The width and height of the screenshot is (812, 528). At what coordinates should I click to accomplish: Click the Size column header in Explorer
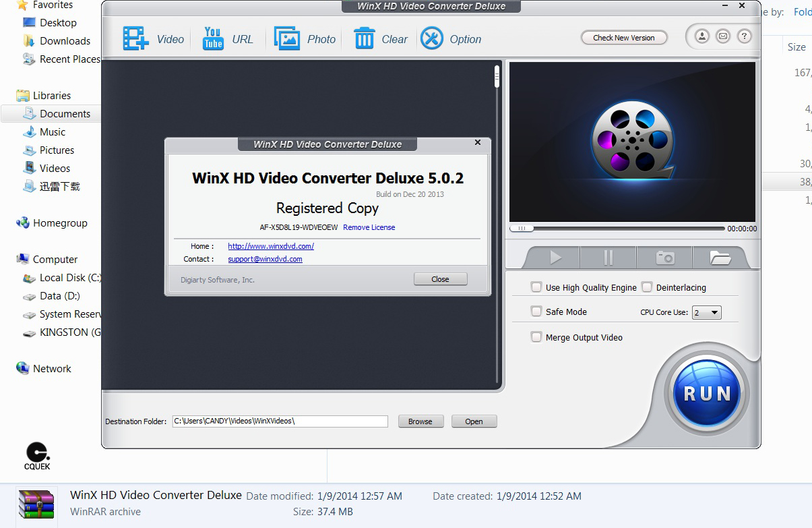(797, 47)
